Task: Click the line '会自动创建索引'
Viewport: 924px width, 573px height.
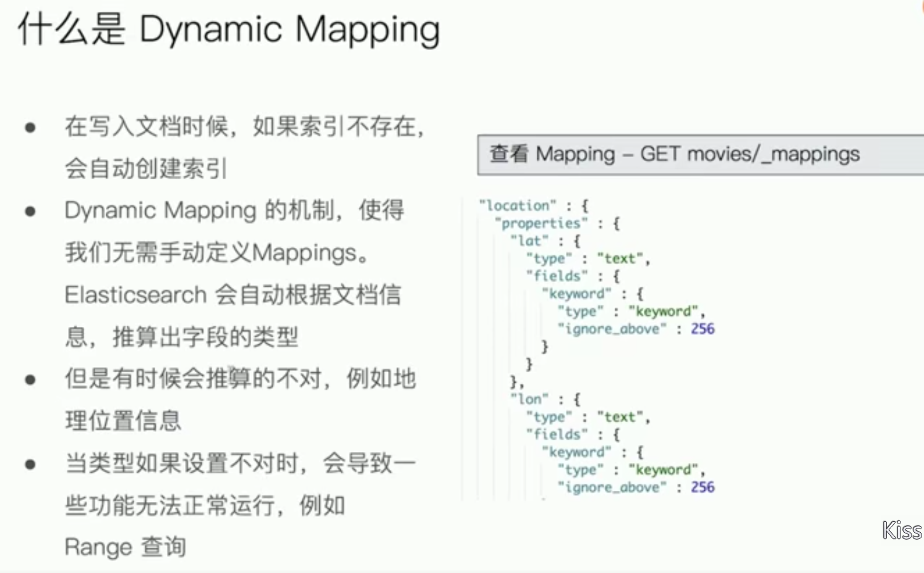Action: [x=147, y=168]
